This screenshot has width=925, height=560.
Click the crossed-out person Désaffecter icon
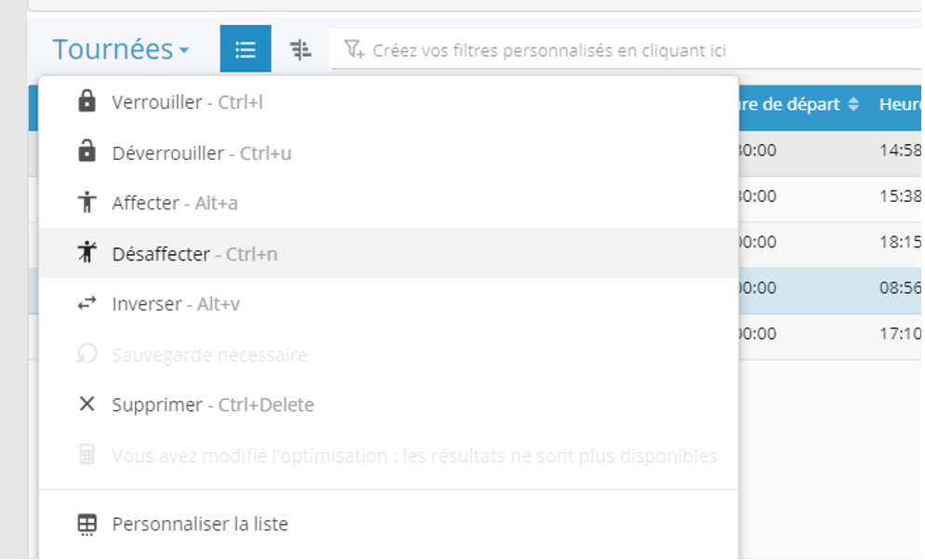[x=87, y=252]
